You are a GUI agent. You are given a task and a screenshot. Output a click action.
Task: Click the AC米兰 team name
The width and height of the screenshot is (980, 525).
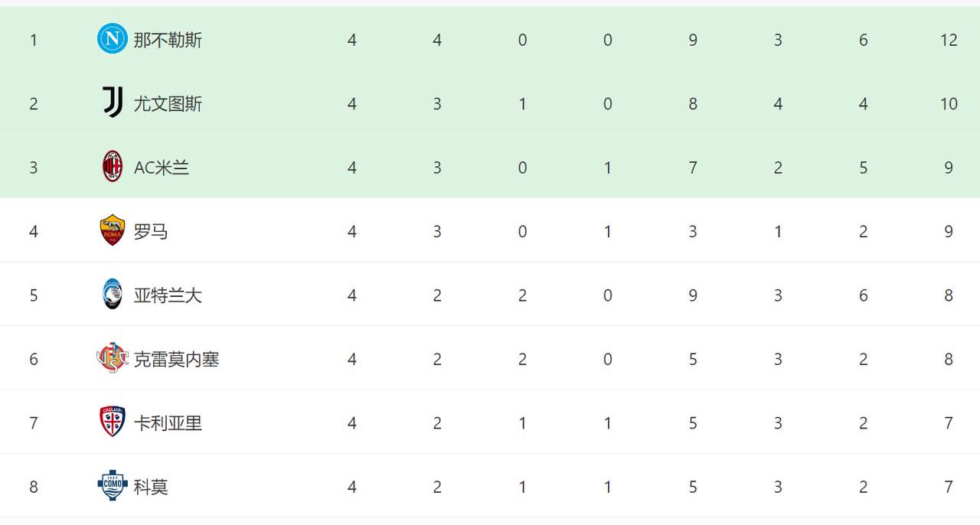162,168
